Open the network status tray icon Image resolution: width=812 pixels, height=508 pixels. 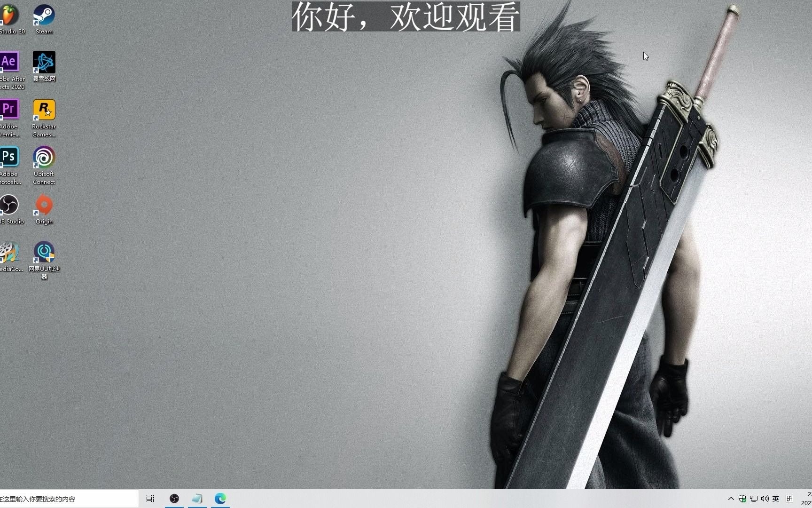pyautogui.click(x=754, y=499)
